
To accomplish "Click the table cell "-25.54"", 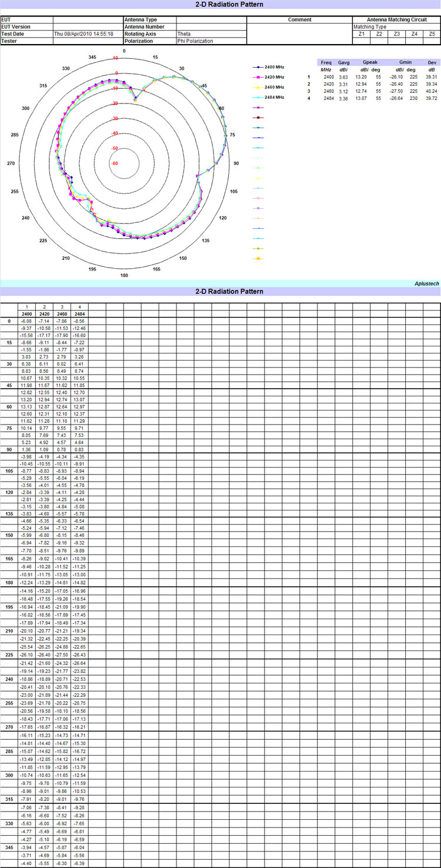I will pos(26,647).
